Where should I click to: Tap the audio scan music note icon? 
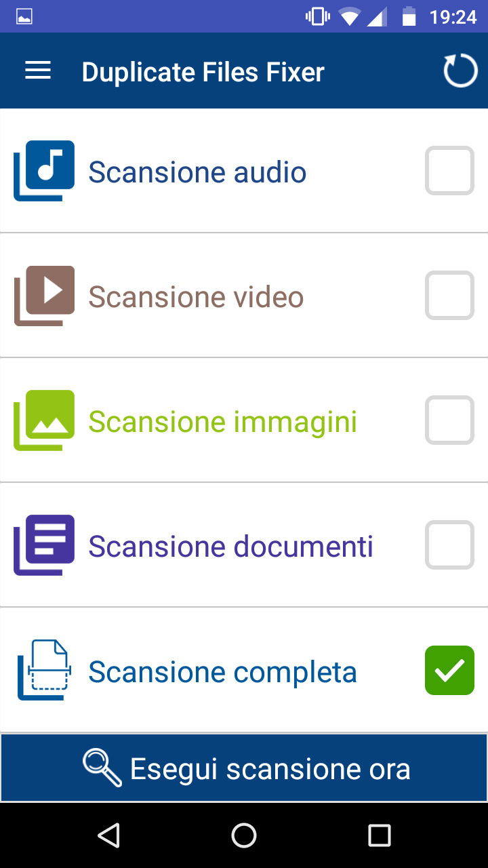coord(44,171)
